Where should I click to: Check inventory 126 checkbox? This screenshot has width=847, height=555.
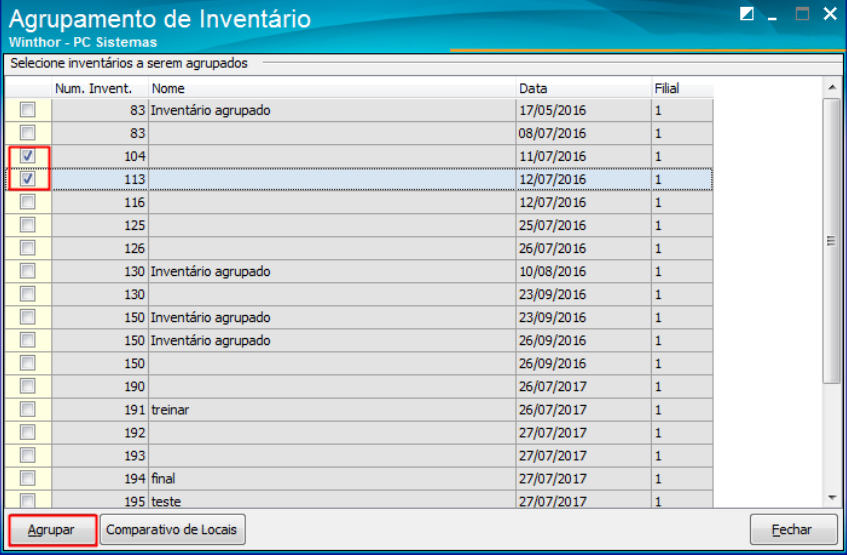click(x=28, y=248)
